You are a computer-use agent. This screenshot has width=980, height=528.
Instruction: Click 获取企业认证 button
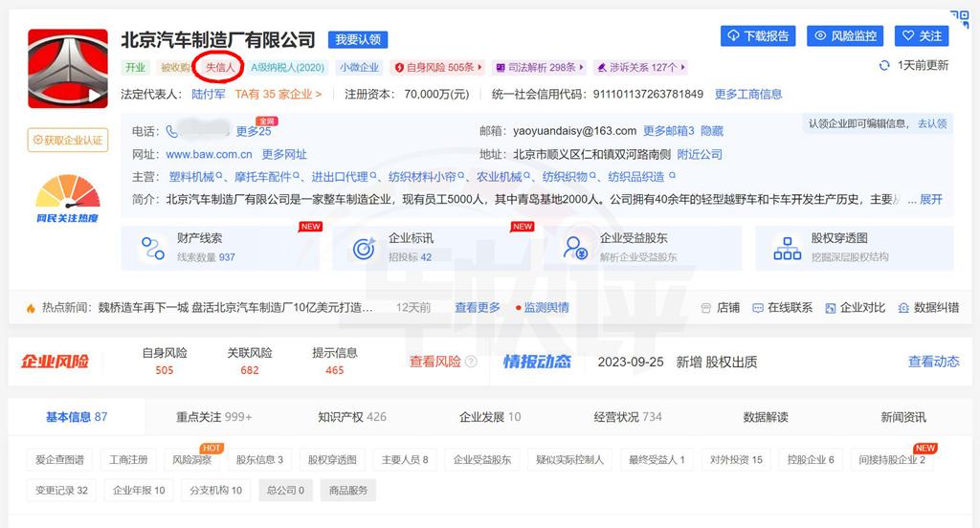tap(68, 140)
